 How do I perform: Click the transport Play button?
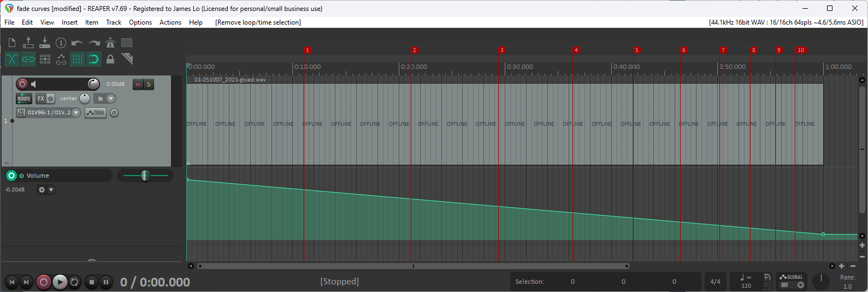click(x=60, y=282)
